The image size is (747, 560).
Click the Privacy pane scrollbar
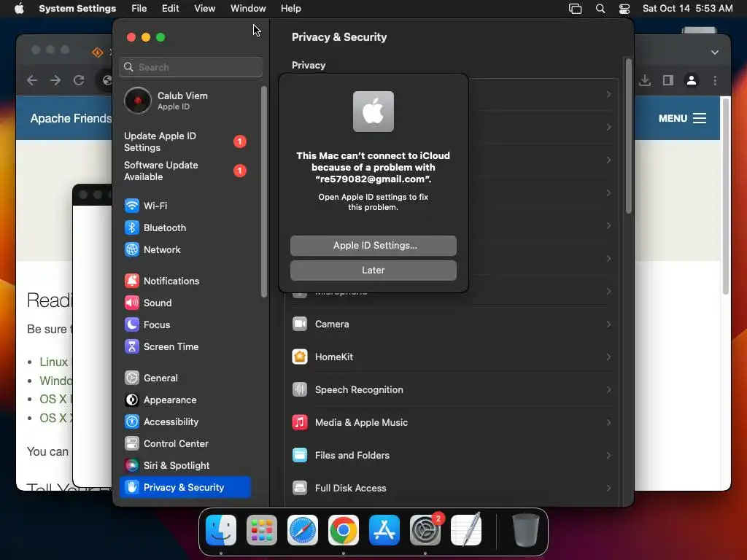(x=628, y=136)
